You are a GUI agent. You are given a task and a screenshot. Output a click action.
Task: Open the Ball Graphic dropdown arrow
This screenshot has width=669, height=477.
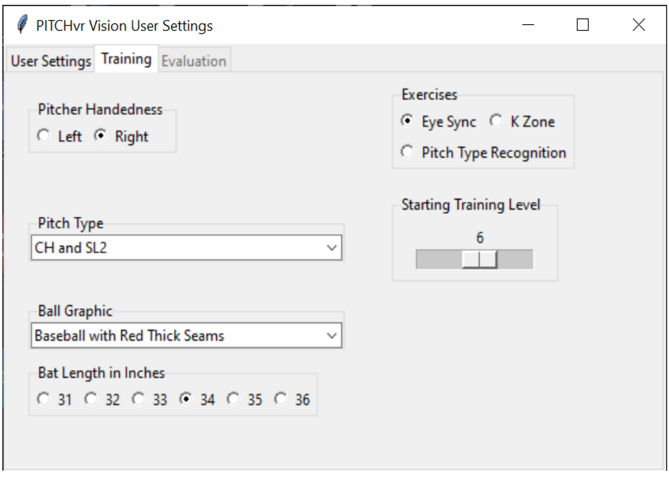point(332,336)
